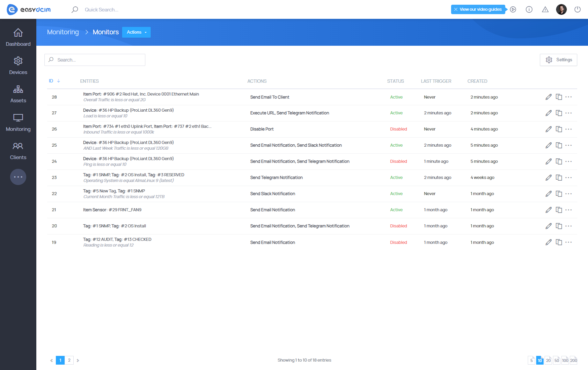Open the video guides play icon
This screenshot has height=370, width=588.
pyautogui.click(x=513, y=9)
